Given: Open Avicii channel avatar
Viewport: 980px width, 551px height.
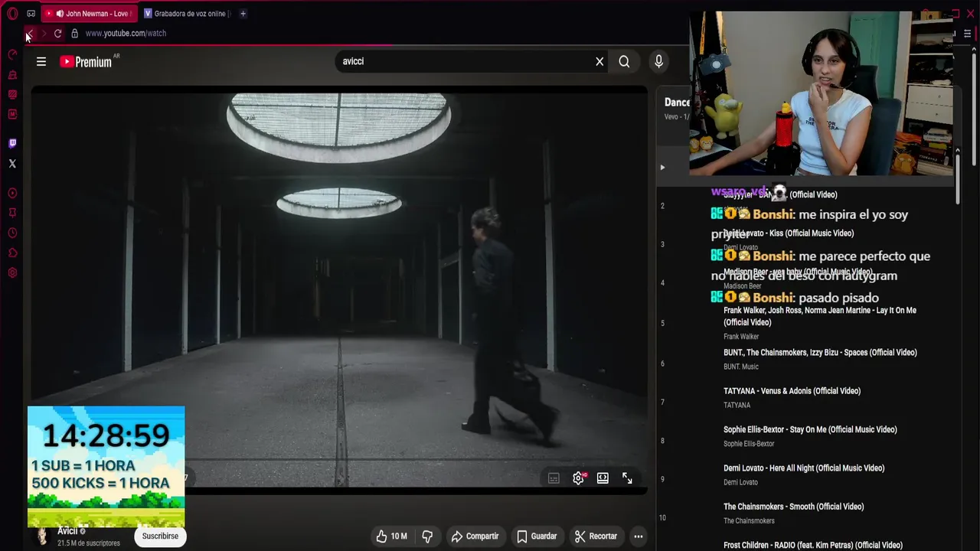Looking at the screenshot, I should (x=42, y=536).
